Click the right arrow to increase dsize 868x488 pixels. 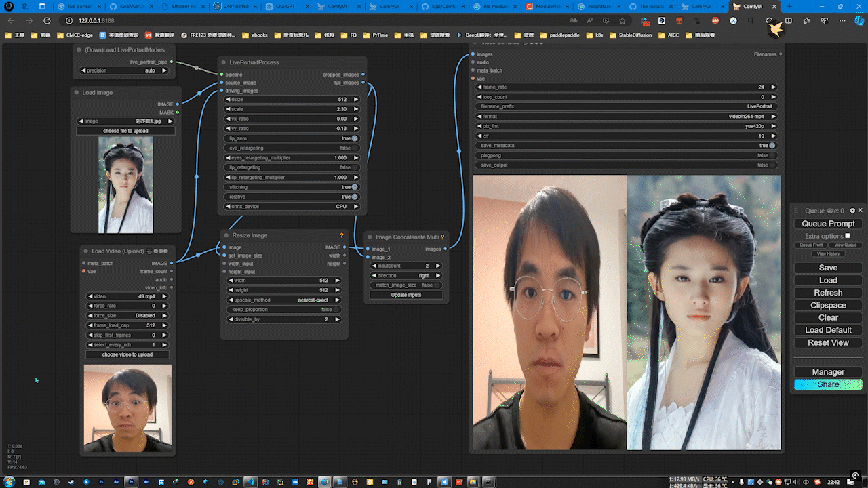click(356, 100)
